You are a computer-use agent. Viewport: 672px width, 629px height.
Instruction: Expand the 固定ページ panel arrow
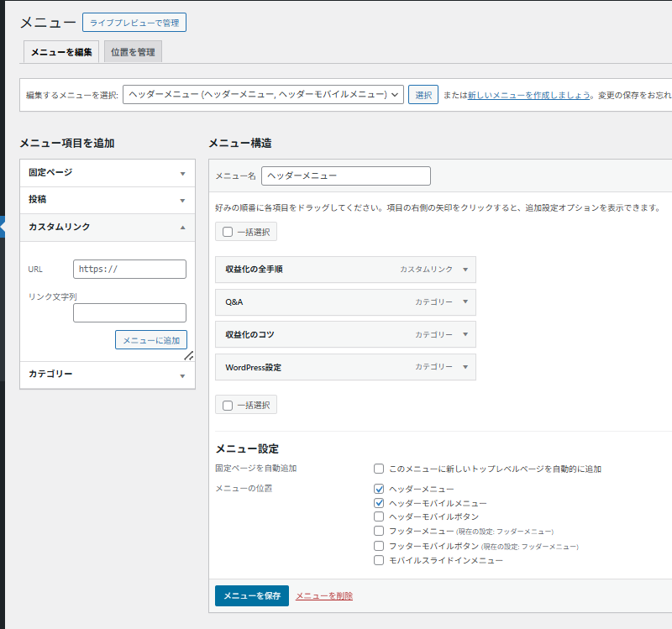(x=182, y=174)
